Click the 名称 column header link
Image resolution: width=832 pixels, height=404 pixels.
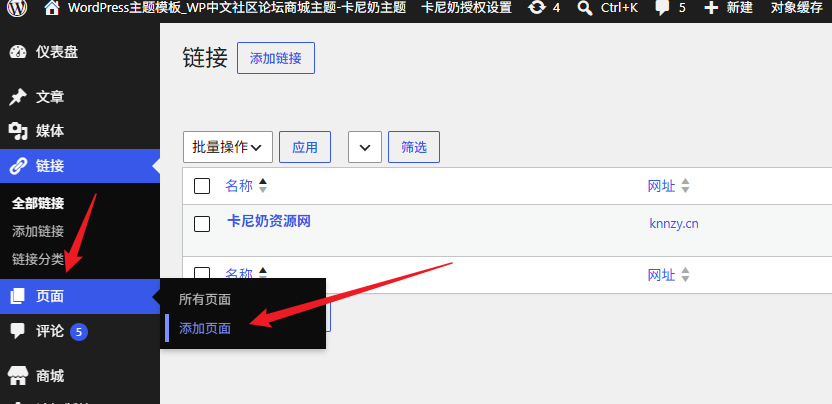tap(239, 186)
